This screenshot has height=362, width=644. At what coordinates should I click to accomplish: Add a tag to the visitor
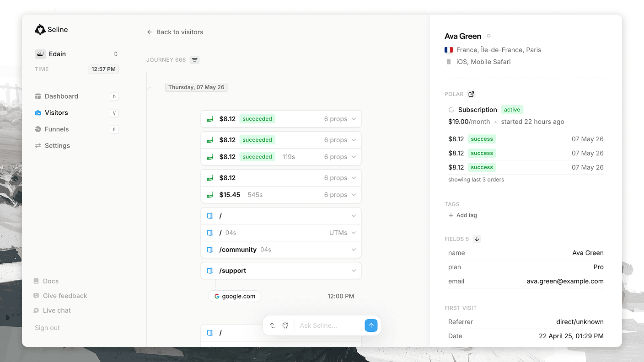coord(463,215)
